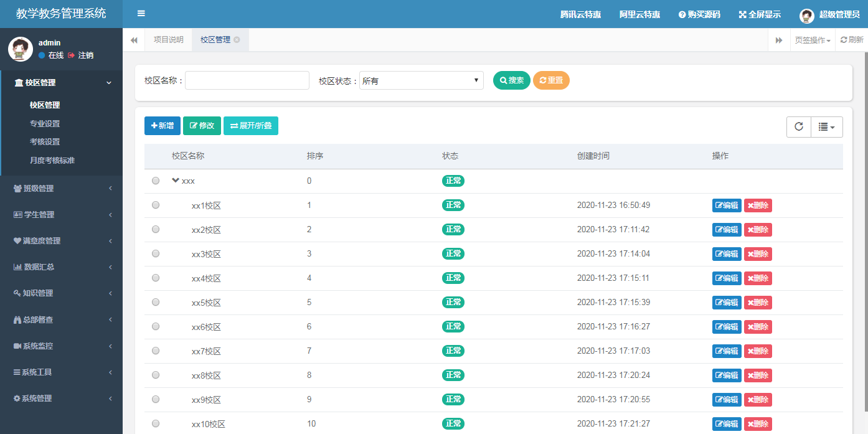Viewport: 868px width, 434px height.
Task: Click the admin avatar in the sidebar
Action: (x=21, y=49)
